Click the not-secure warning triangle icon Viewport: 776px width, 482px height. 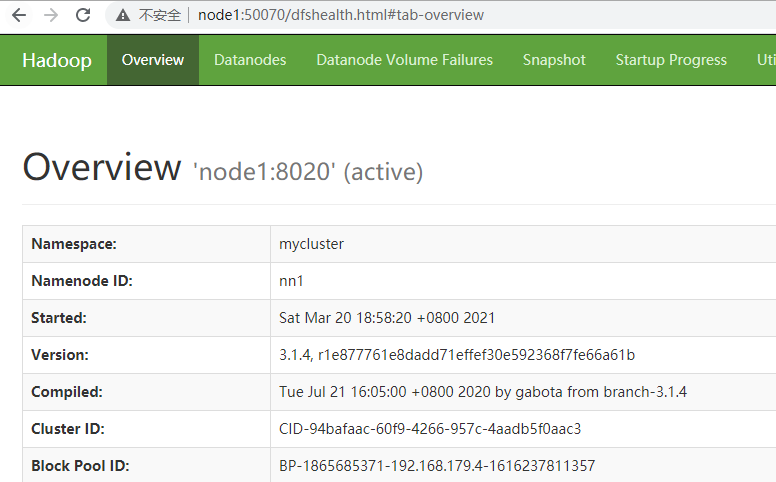click(x=122, y=16)
